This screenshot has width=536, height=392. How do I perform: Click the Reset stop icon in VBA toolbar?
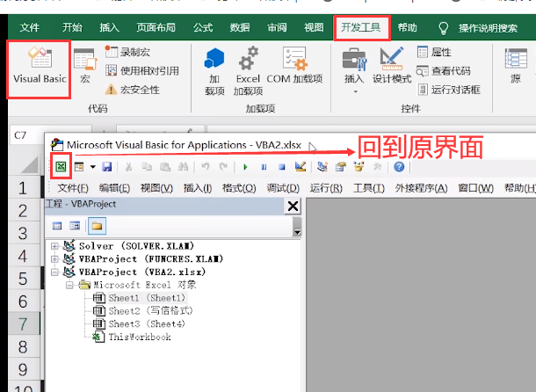point(282,167)
